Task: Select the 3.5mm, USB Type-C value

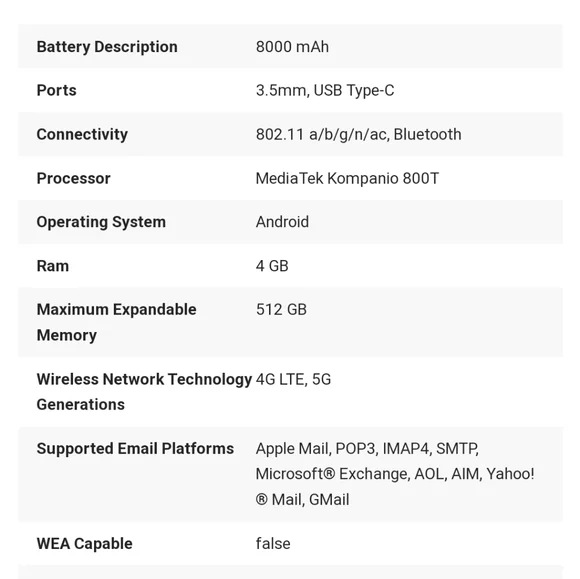Action: tap(325, 91)
